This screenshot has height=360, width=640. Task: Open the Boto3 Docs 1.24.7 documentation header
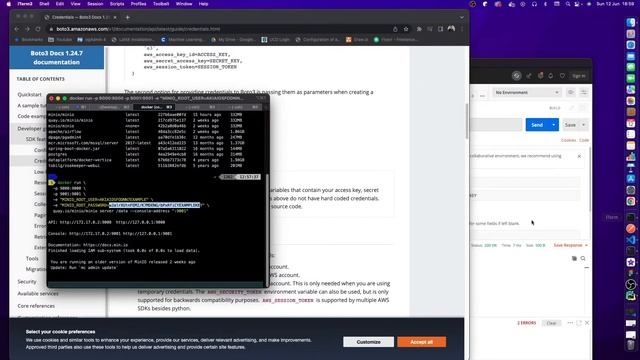point(57,58)
